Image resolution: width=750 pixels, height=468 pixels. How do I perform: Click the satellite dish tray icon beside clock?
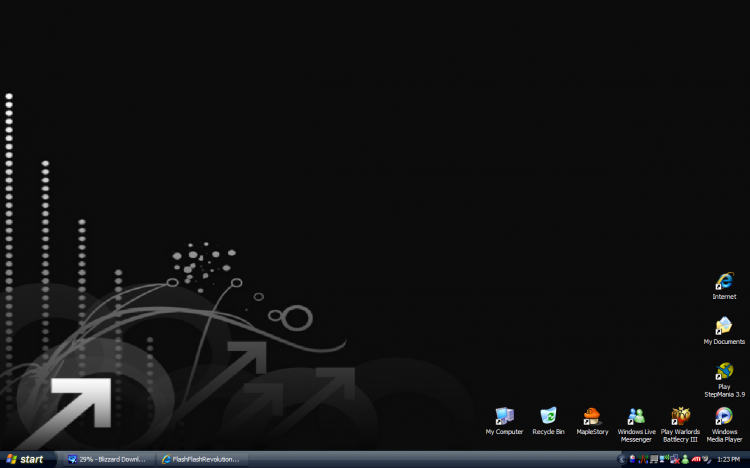tap(707, 459)
